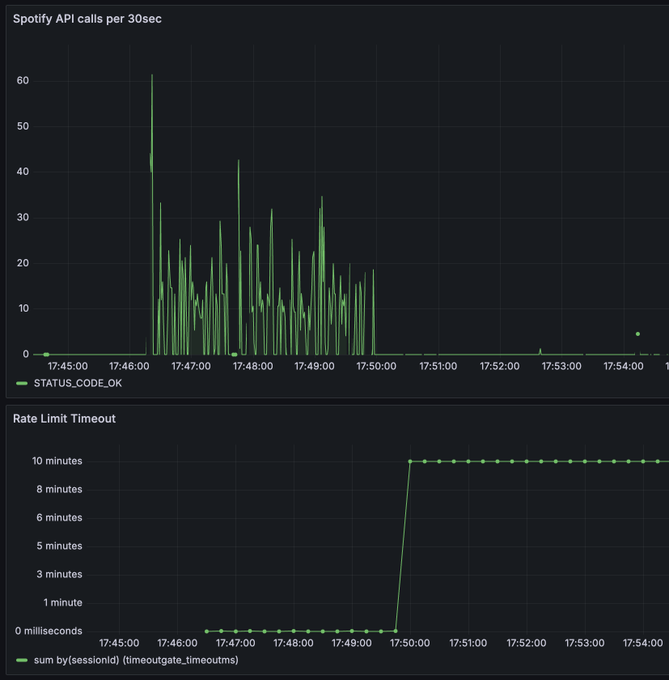Open the Rate Limit Timeout panel title menu

coord(64,418)
